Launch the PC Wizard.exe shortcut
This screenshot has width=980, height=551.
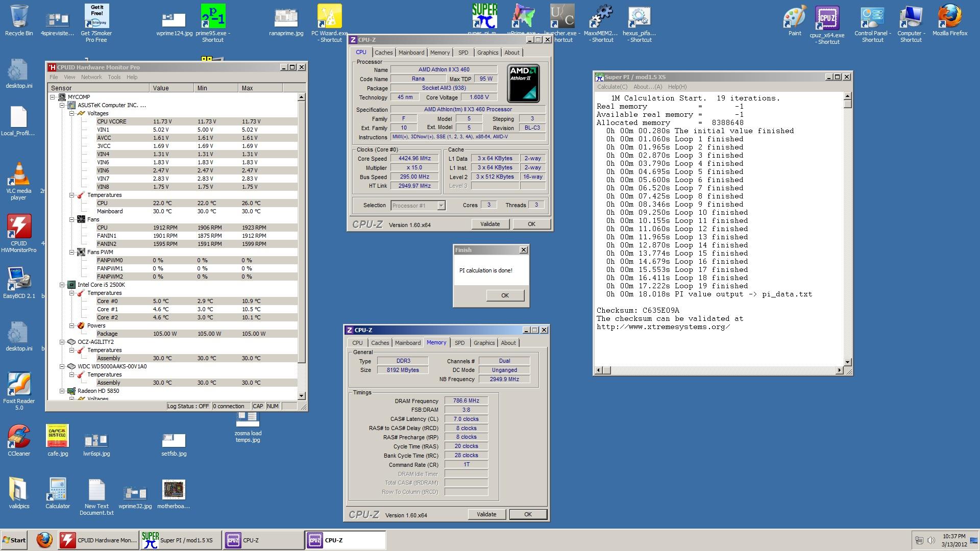[x=330, y=23]
